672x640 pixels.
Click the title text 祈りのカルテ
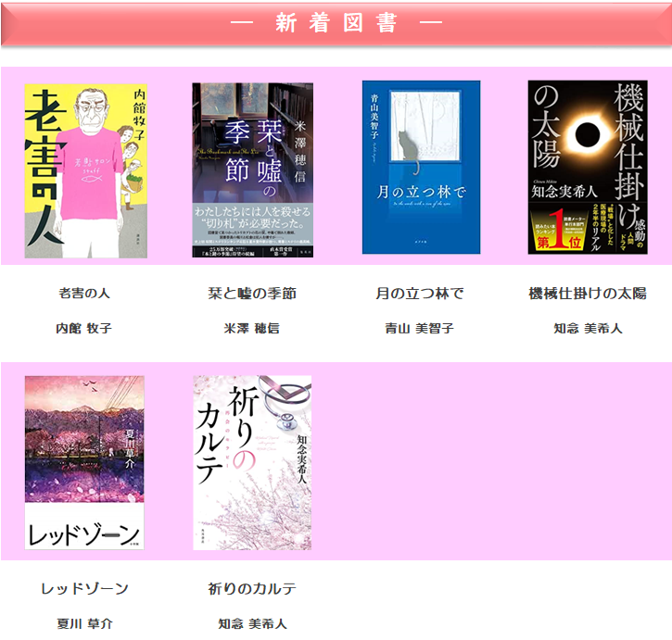click(x=252, y=588)
